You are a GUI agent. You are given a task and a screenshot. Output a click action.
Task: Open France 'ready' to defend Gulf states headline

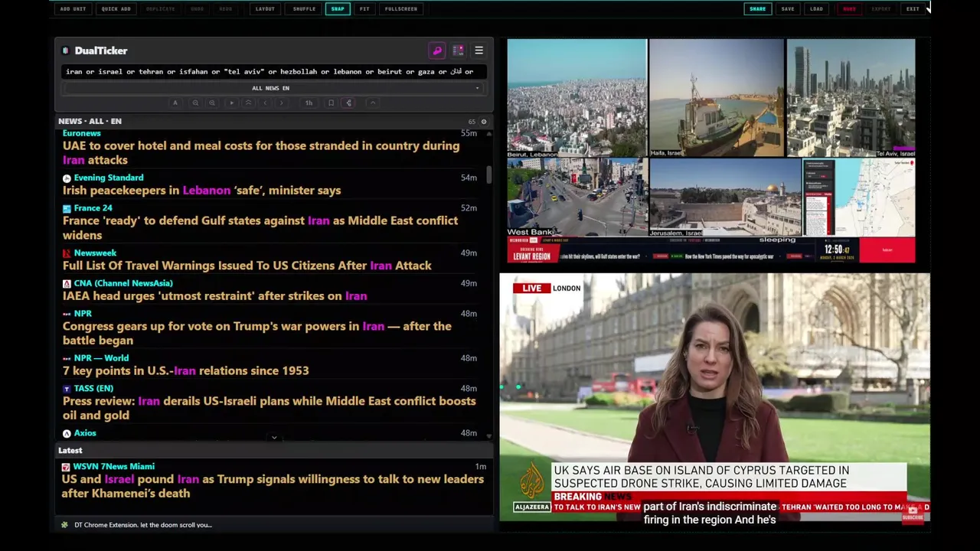click(x=260, y=228)
